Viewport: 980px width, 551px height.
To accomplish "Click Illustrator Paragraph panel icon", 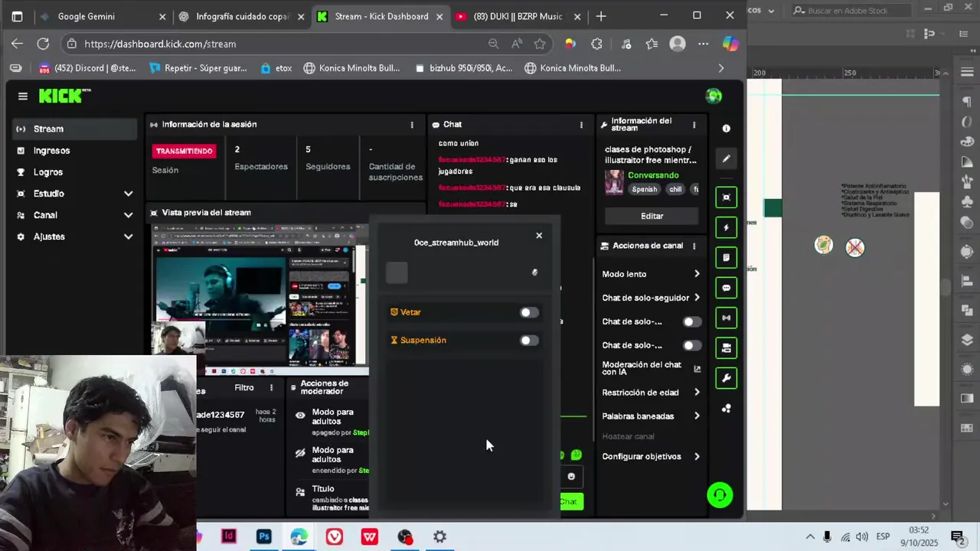I will coord(966,102).
